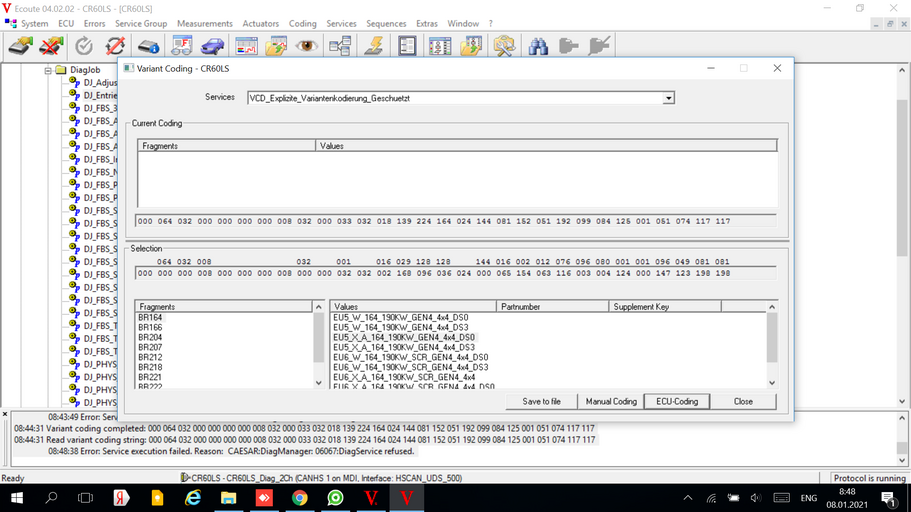Open the structure tree diagram icon
This screenshot has height=512, width=911.
point(340,46)
